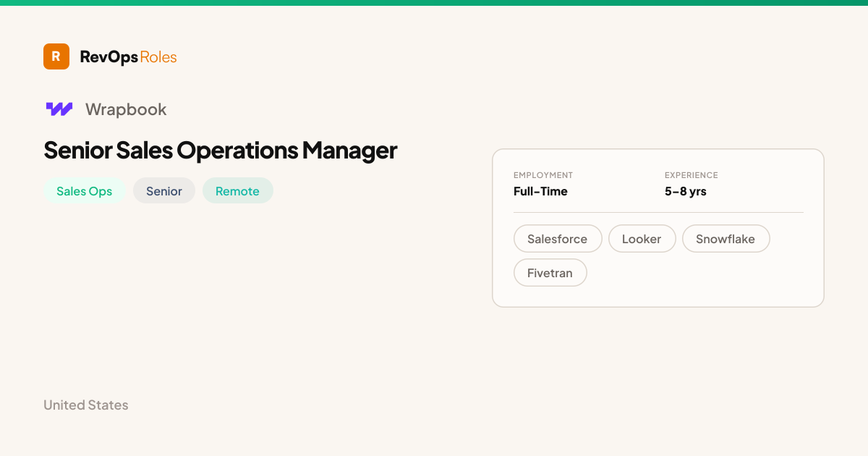Click the Remote tag
The height and width of the screenshot is (456, 868).
237,191
